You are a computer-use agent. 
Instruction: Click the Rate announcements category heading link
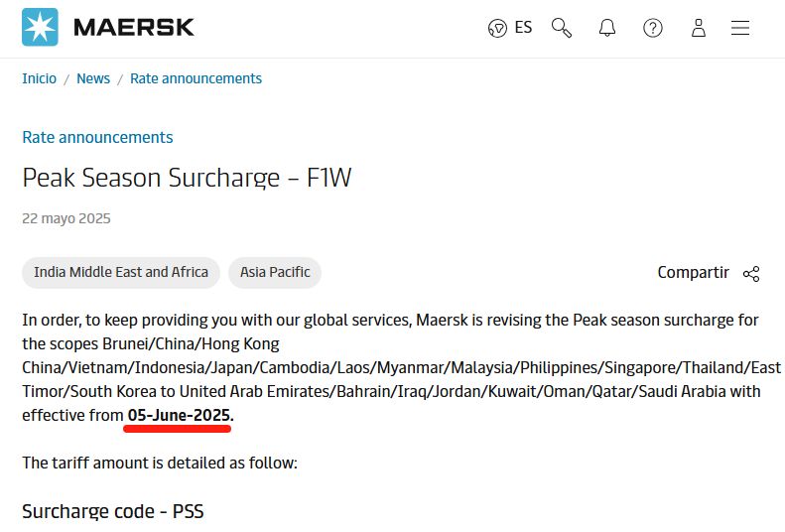[x=97, y=137]
